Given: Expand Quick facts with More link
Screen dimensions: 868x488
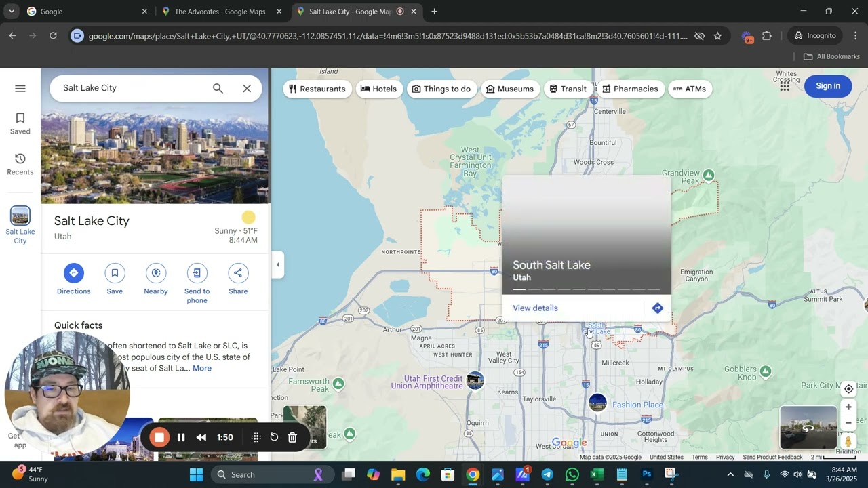Looking at the screenshot, I should point(202,368).
